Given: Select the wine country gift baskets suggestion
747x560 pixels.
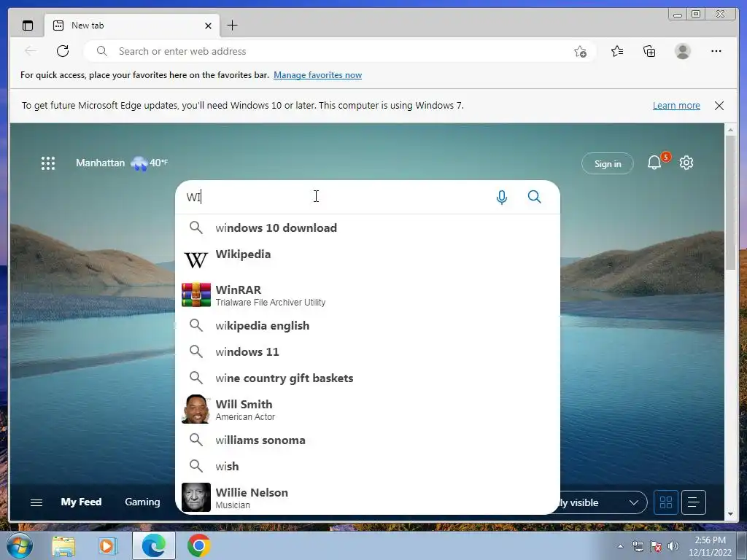Looking at the screenshot, I should click(x=368, y=378).
